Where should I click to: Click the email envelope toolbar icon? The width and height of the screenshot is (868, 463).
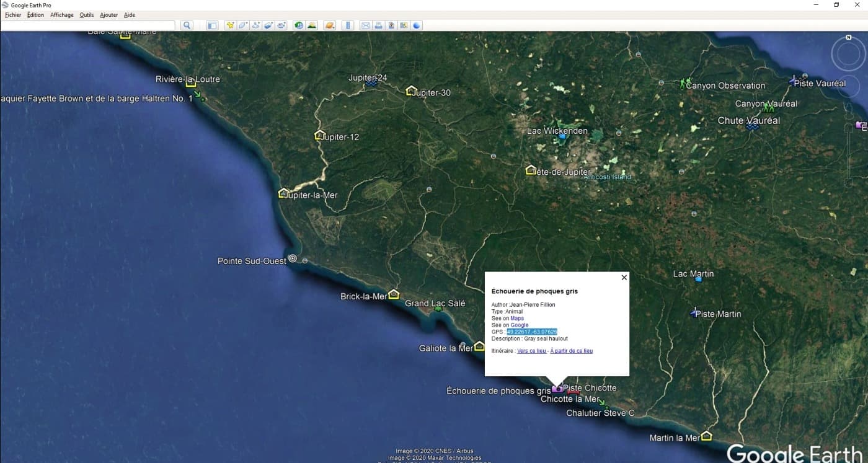pyautogui.click(x=366, y=25)
